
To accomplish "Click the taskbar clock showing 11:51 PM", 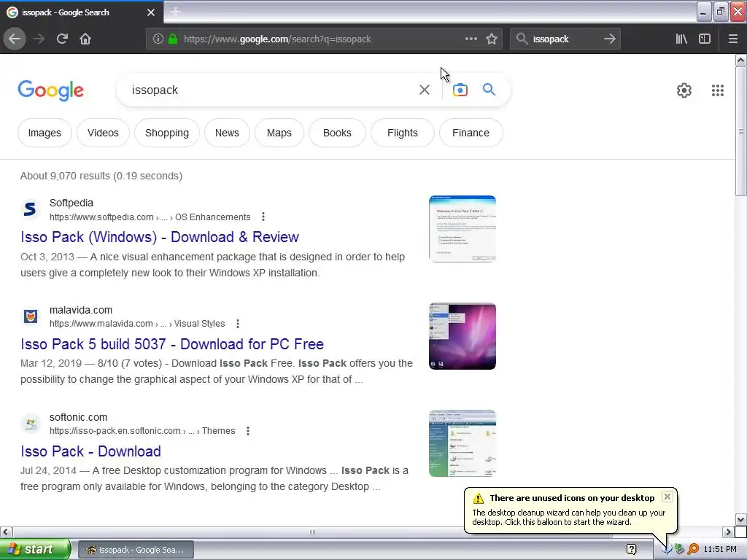I will click(x=720, y=550).
